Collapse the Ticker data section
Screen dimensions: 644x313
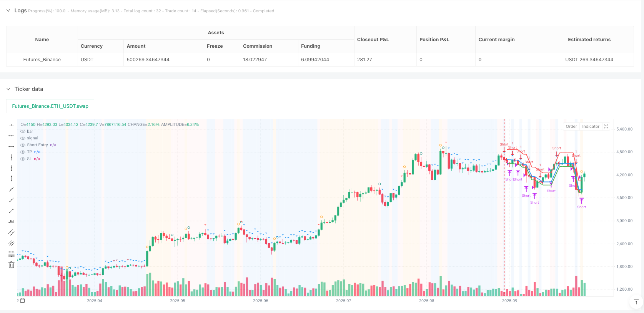(8, 89)
